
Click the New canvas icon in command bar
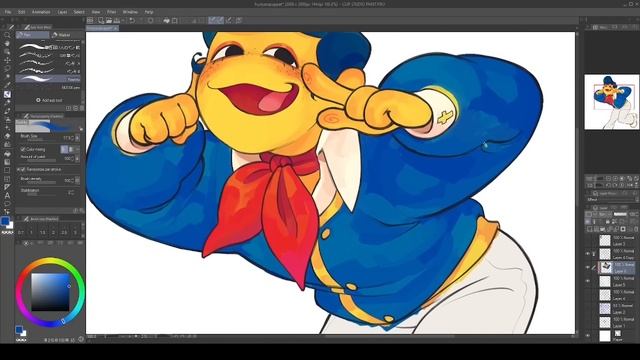tap(101, 20)
